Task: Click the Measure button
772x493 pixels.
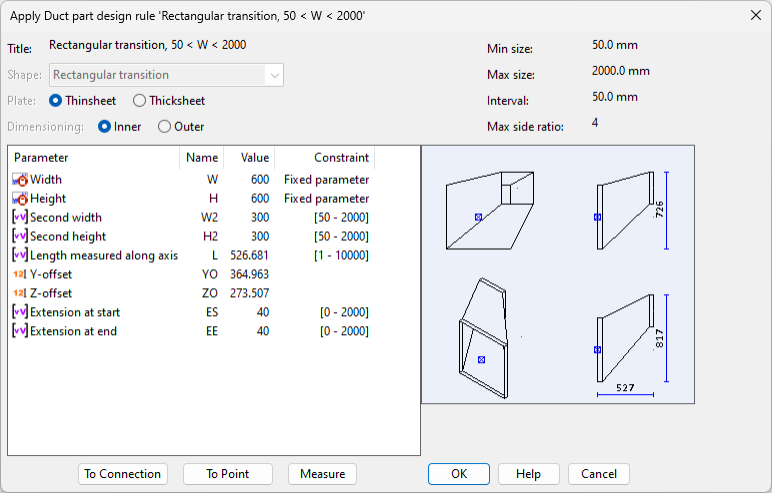Action: coord(322,474)
